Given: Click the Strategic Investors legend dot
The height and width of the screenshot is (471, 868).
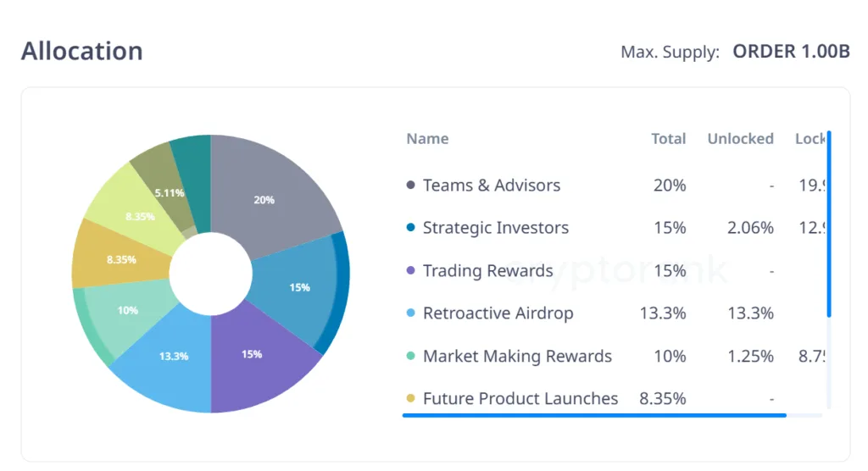Looking at the screenshot, I should 411,228.
